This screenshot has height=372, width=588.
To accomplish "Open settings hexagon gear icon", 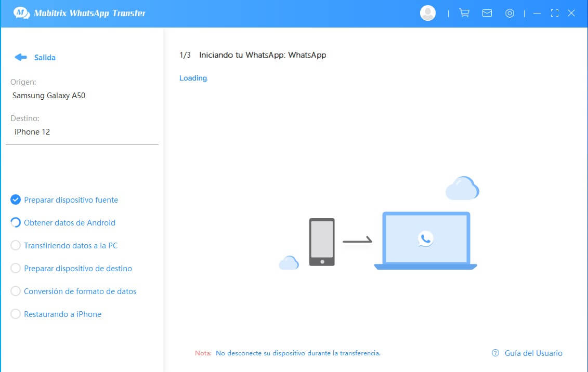I will (x=509, y=14).
